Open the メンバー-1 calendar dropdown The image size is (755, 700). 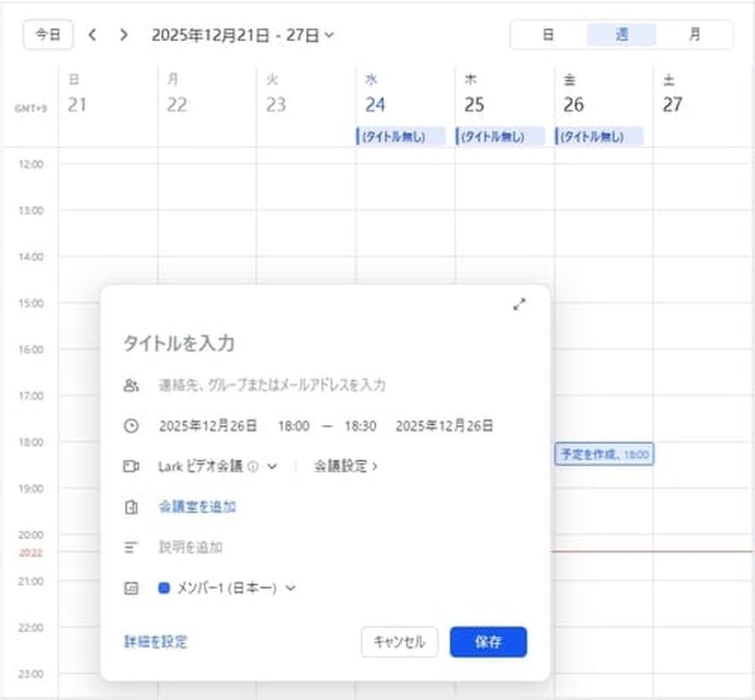(291, 588)
